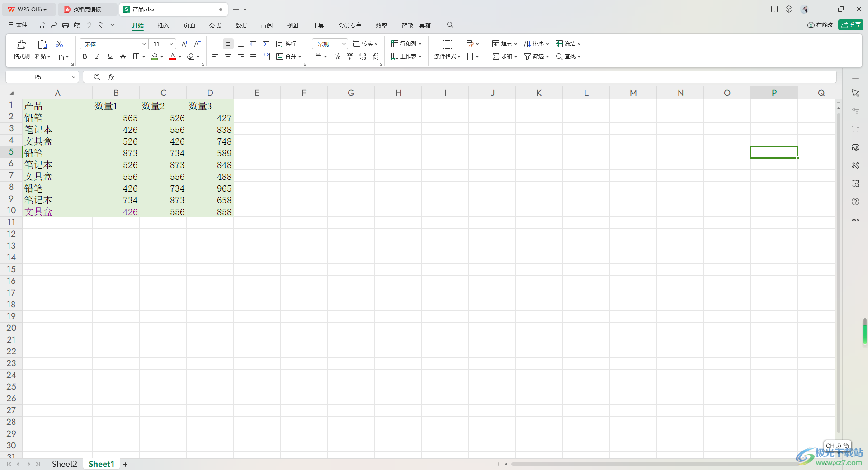Click the Print icon in quick access toolbar

click(x=66, y=25)
